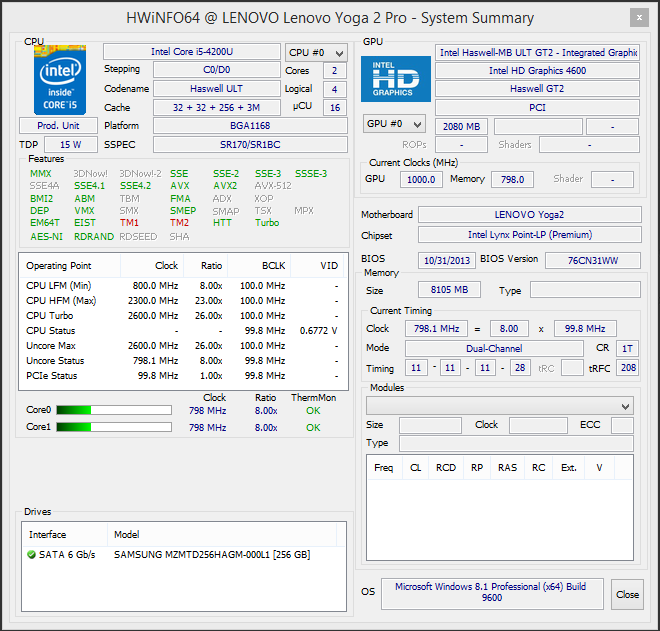This screenshot has width=660, height=631.
Task: Click the Cores count value 2
Action: [x=335, y=70]
